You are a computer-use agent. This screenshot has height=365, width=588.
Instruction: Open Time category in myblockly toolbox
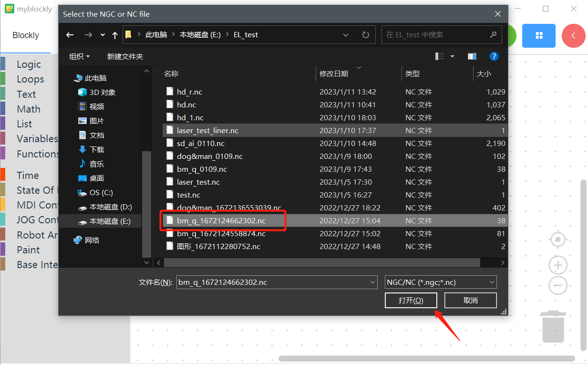point(28,175)
